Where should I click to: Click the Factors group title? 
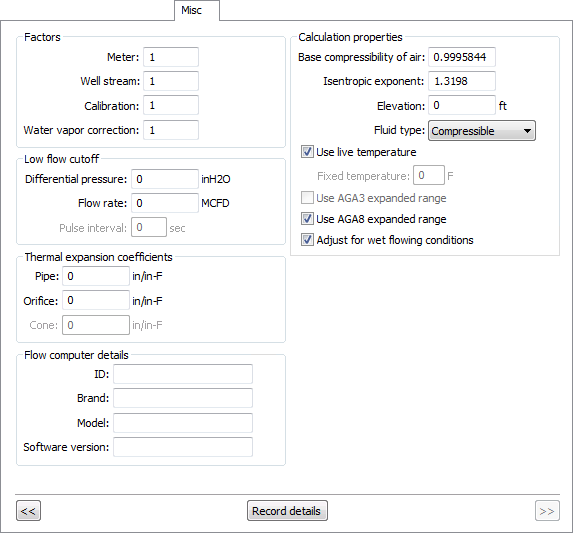coord(42,37)
